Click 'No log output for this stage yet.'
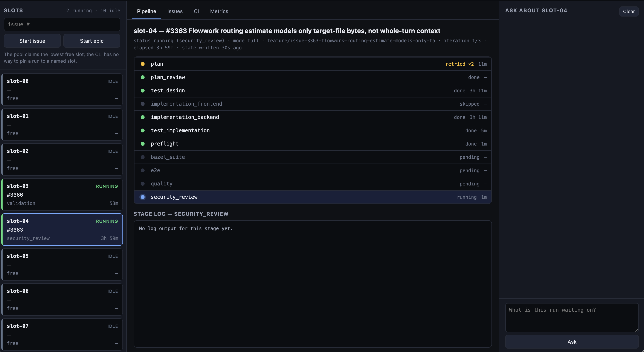Image resolution: width=644 pixels, height=352 pixels. [x=186, y=228]
